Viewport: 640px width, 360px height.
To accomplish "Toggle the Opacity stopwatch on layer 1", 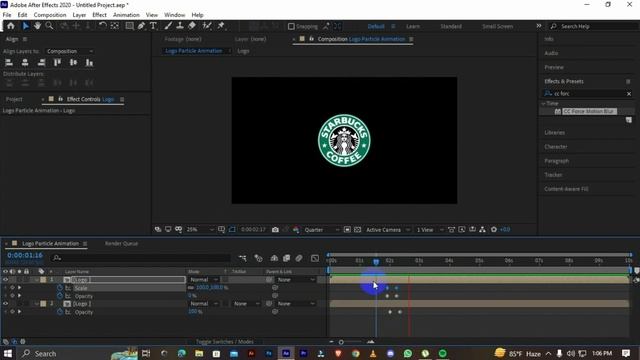I will click(x=60, y=296).
